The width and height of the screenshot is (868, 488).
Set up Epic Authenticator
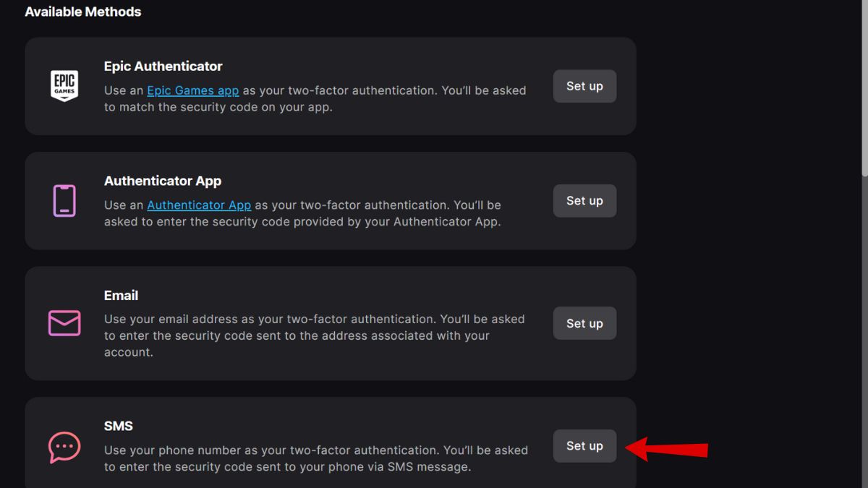tap(584, 86)
